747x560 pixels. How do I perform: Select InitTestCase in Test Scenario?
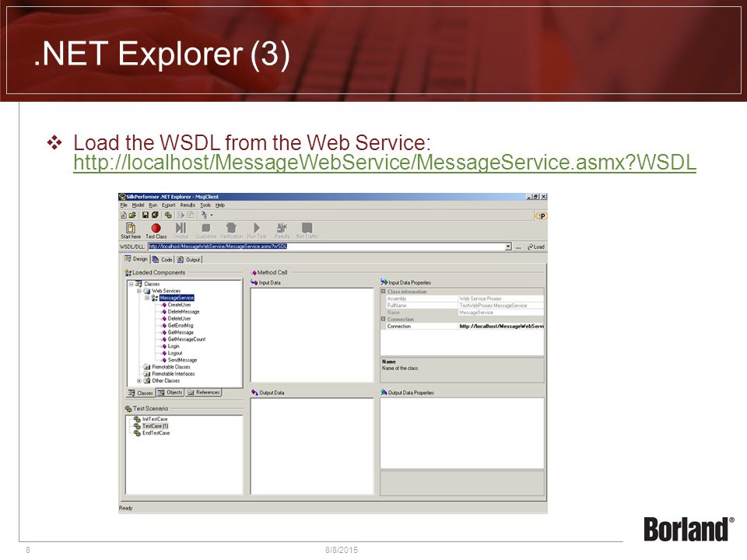(155, 419)
